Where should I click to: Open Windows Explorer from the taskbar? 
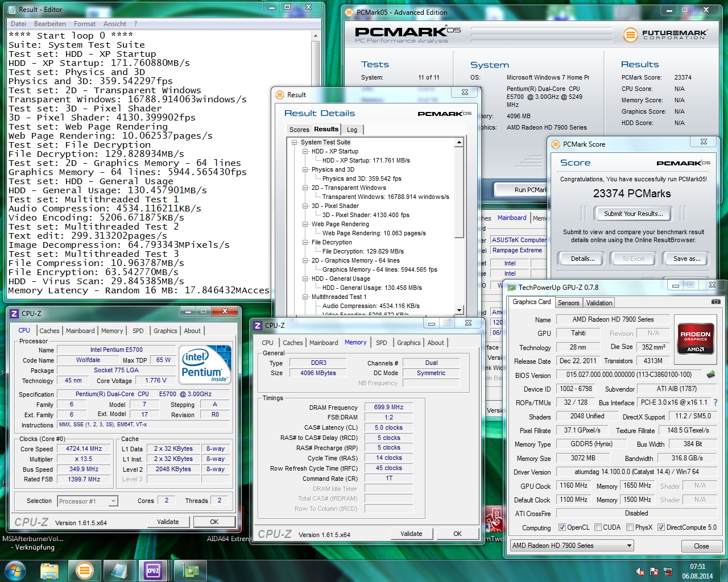[x=50, y=570]
